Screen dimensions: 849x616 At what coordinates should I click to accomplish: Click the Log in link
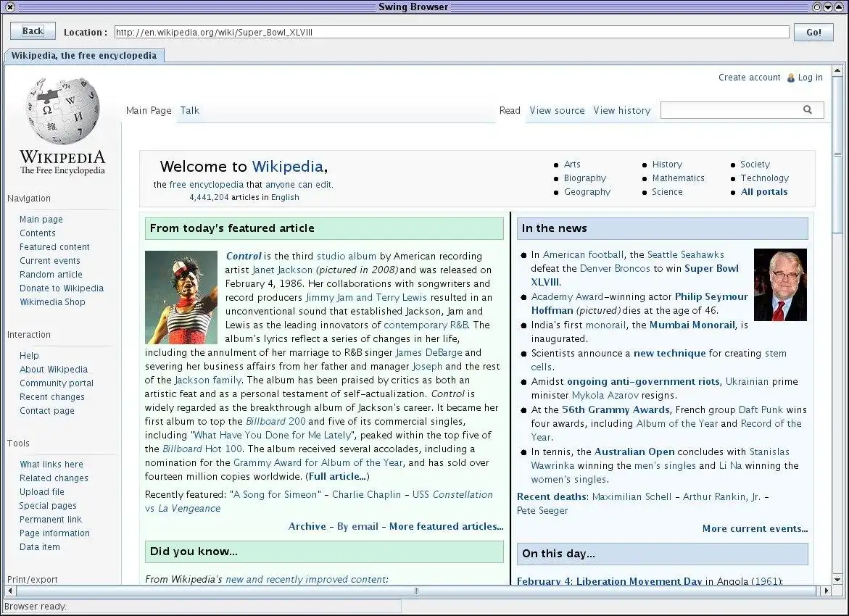pyautogui.click(x=810, y=78)
